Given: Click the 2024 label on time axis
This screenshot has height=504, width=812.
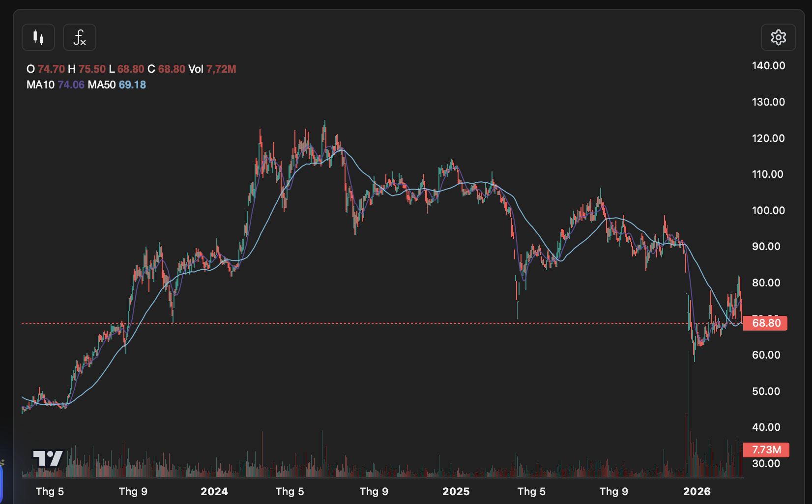Looking at the screenshot, I should coord(214,492).
